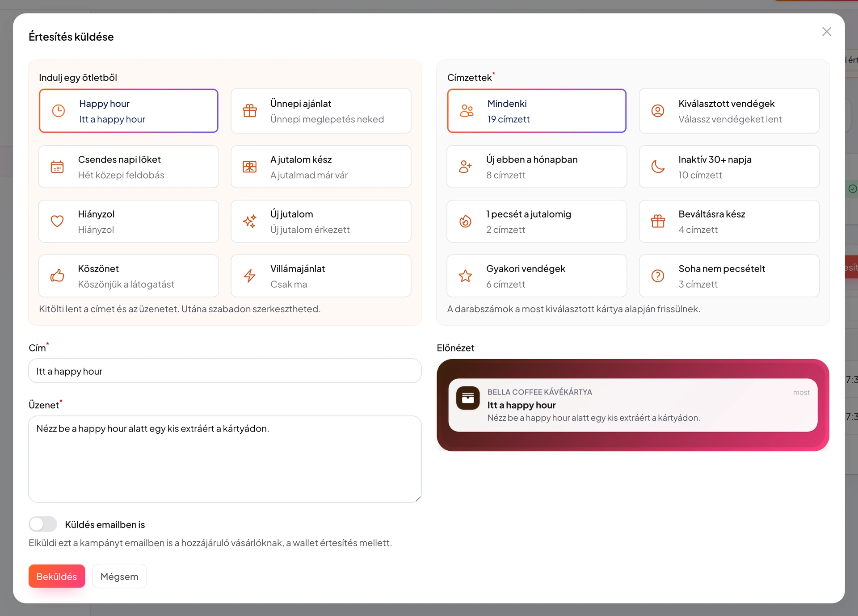
Task: Click the star icon on Gyakori vendégek card
Action: tap(466, 276)
